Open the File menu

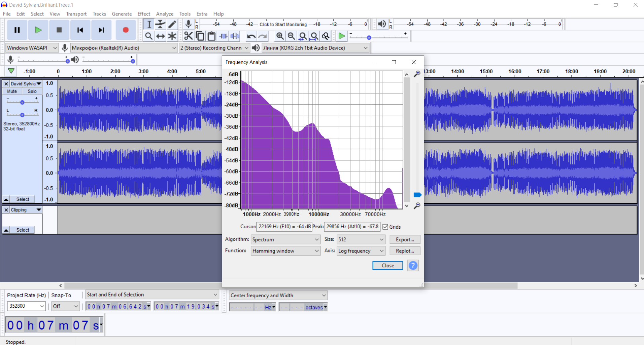click(x=7, y=14)
